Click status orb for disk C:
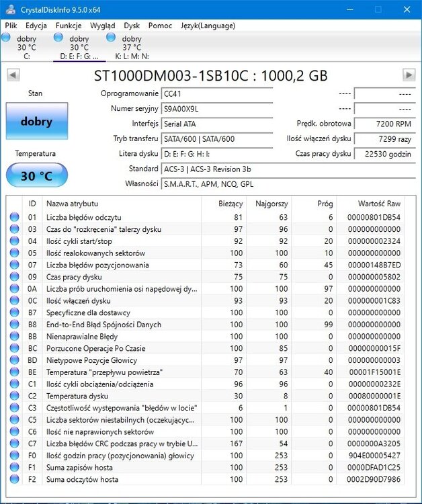Image resolution: width=422 pixels, height=504 pixels. tap(7, 37)
